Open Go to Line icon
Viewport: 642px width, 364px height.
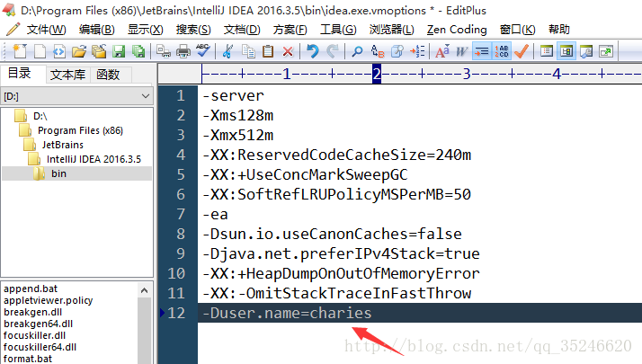pyautogui.click(x=417, y=51)
